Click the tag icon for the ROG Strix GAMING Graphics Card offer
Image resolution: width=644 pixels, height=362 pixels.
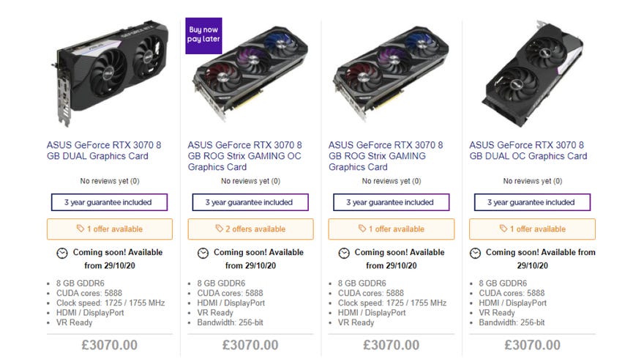tap(362, 229)
